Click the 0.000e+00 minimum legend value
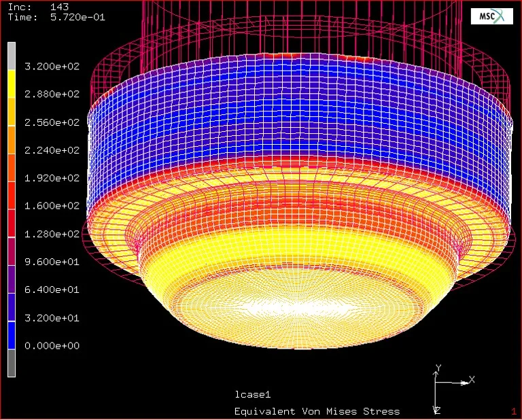This screenshot has height=420, width=522. click(x=52, y=346)
